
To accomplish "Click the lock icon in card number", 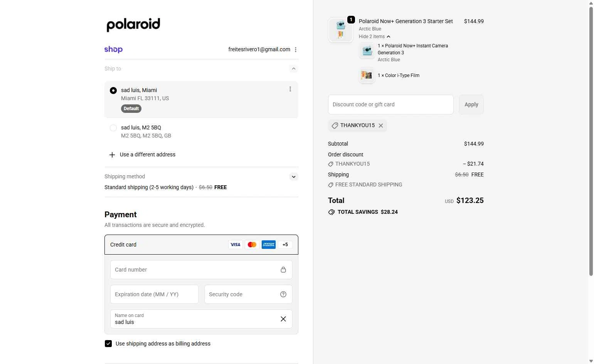I will (283, 270).
